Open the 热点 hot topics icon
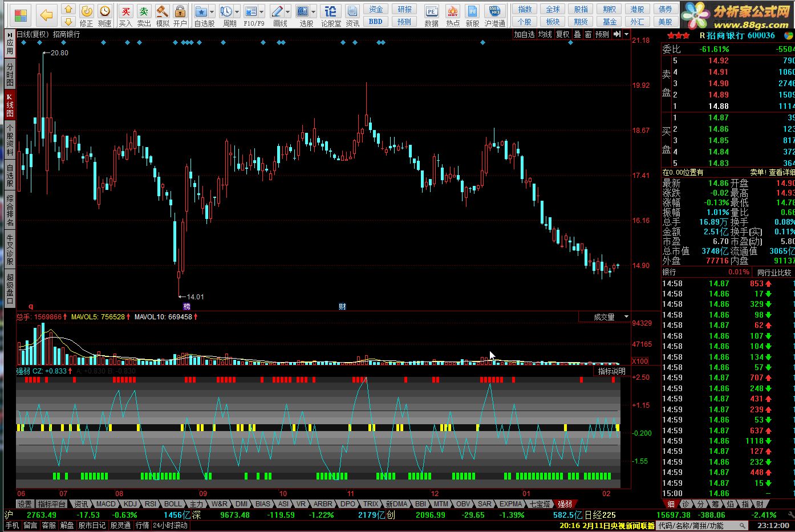This screenshot has width=795, height=532. coord(453,15)
